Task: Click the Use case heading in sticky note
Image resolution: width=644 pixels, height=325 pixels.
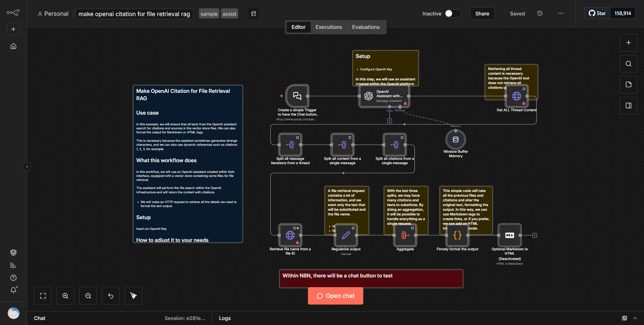Action: coord(147,113)
